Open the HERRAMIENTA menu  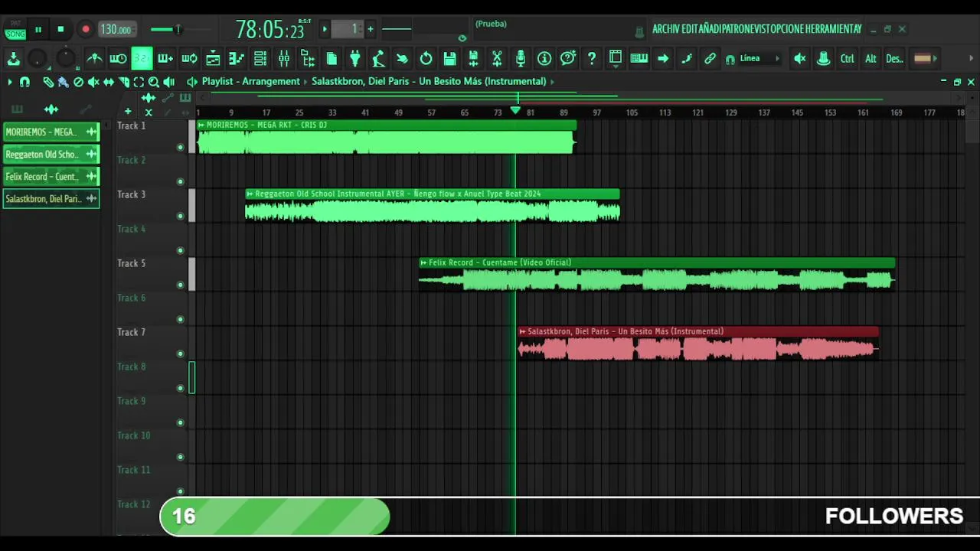pos(831,29)
